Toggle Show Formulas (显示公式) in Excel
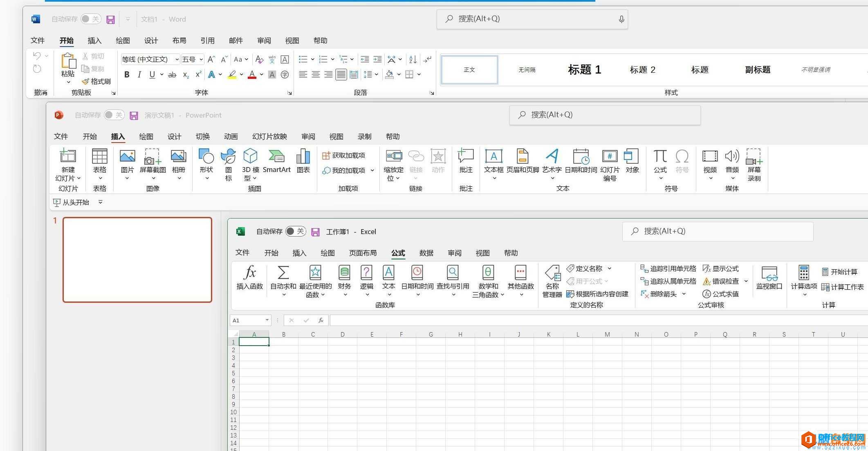 click(x=720, y=268)
